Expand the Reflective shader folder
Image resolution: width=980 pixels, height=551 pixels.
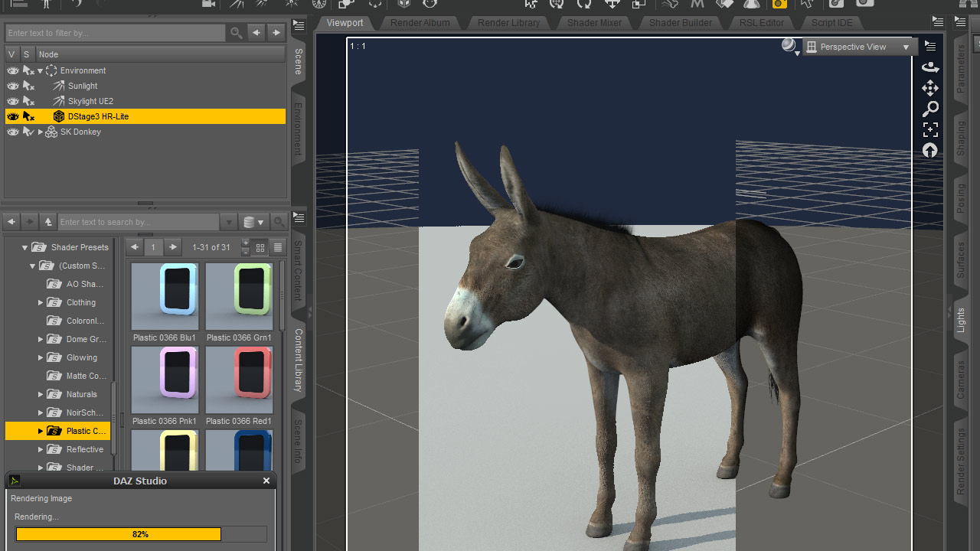[x=41, y=449]
